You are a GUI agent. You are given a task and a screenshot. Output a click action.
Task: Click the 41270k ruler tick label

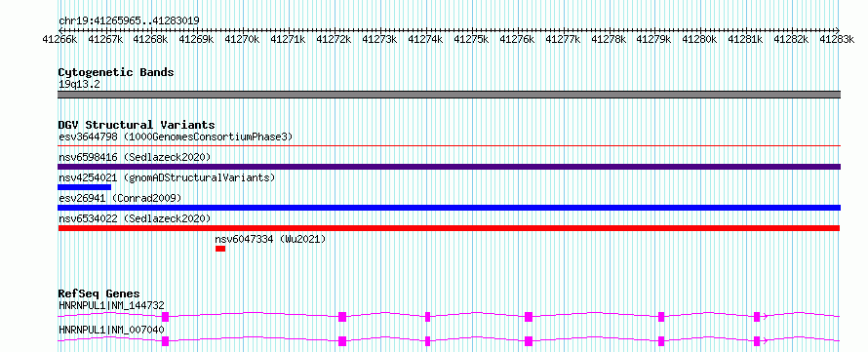click(x=242, y=39)
